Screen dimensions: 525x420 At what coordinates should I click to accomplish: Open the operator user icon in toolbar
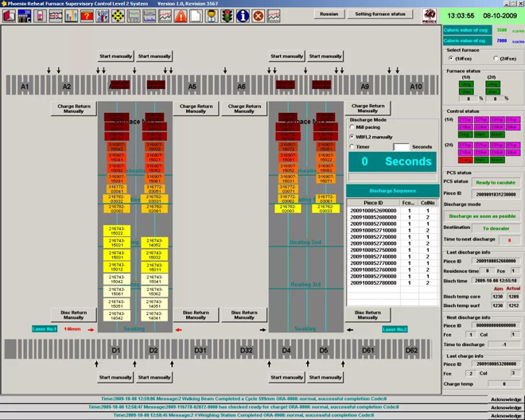pos(212,15)
